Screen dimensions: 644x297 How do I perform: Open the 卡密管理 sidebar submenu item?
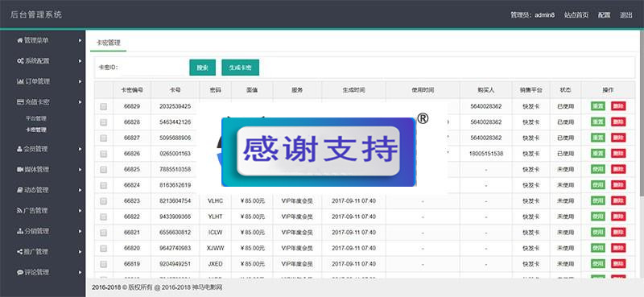coord(35,130)
